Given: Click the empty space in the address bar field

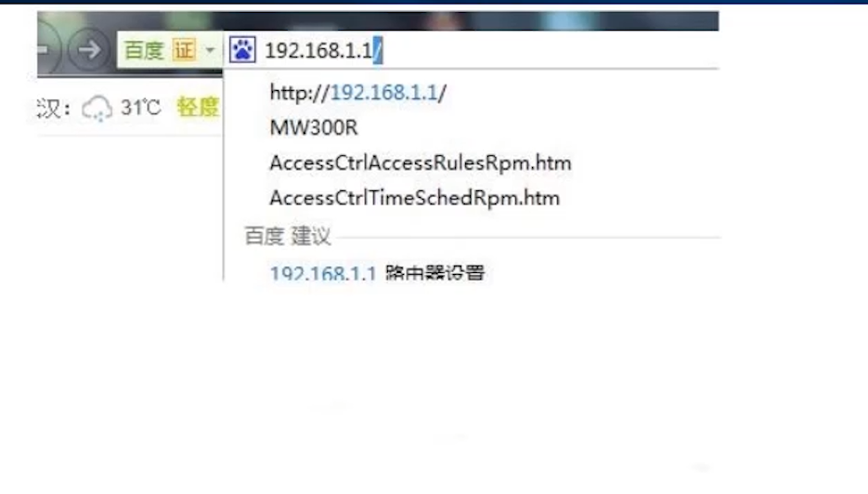Looking at the screenshot, I should pyautogui.click(x=551, y=50).
